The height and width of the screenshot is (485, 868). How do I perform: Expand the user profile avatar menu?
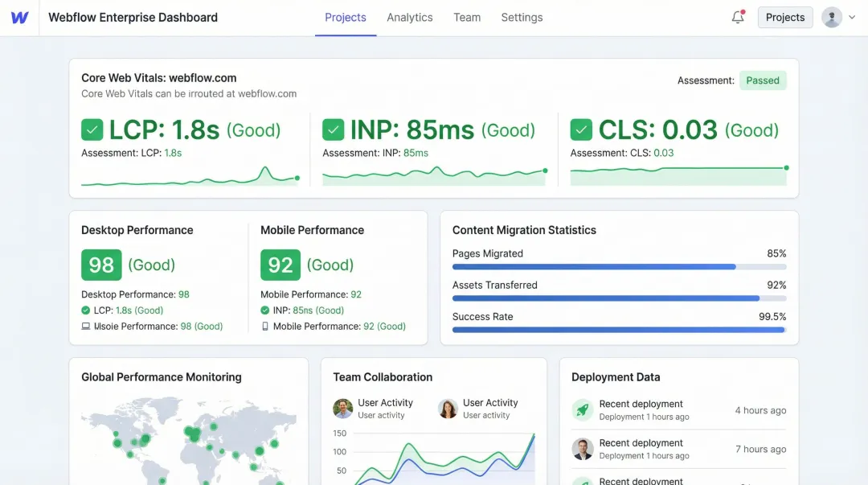pos(832,18)
